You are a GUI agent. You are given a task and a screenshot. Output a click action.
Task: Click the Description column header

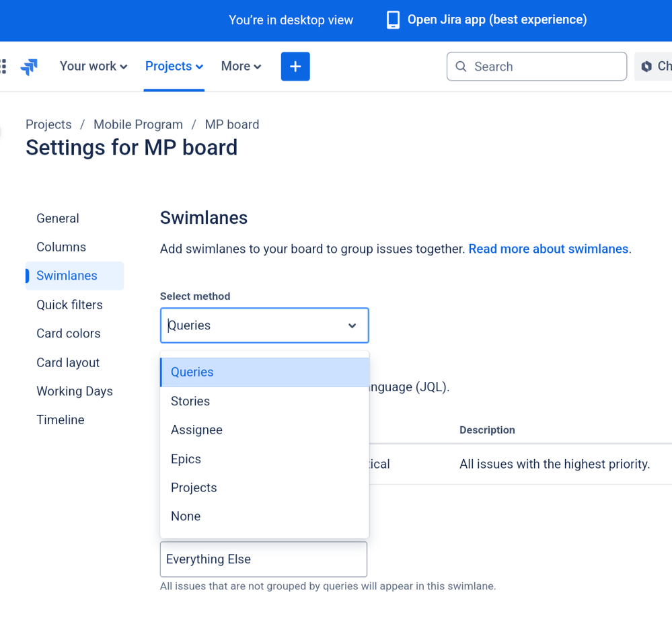pos(487,430)
